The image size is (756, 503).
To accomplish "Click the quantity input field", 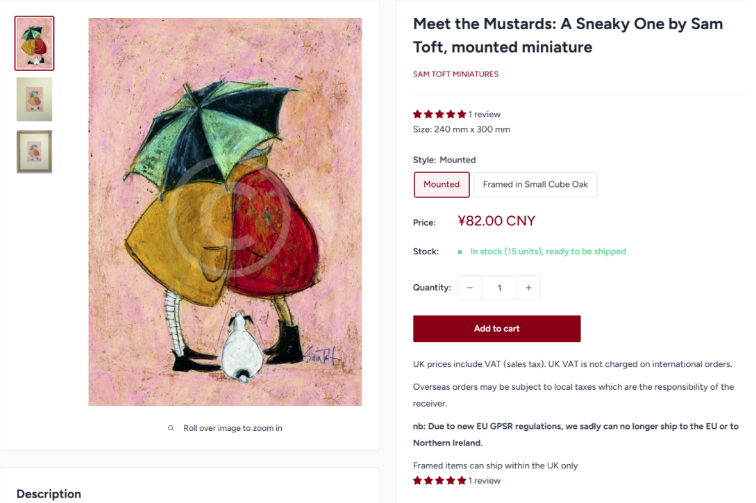I will (498, 288).
